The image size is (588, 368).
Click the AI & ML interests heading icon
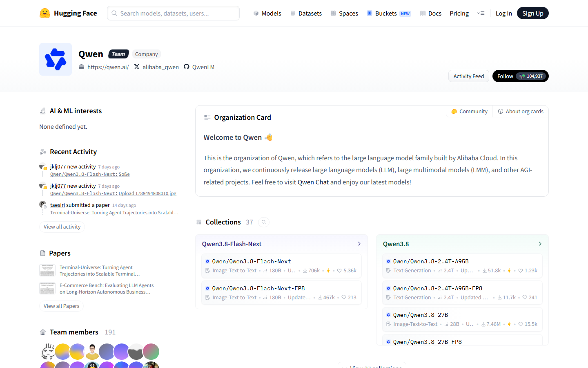(43, 111)
